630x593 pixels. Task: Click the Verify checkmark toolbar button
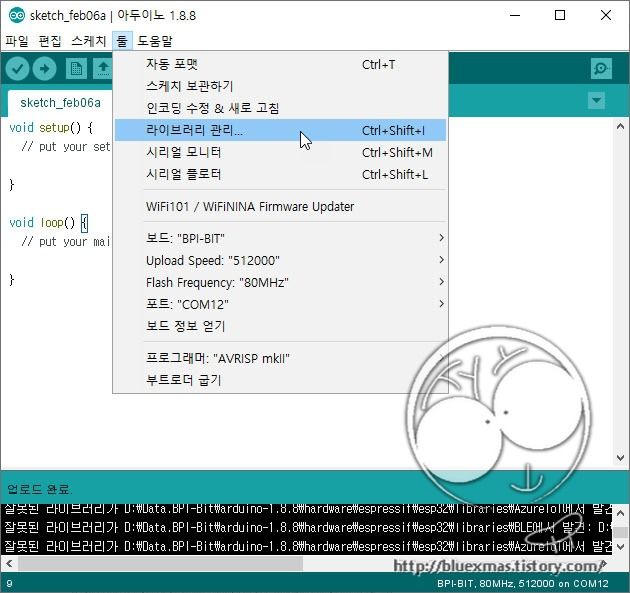pyautogui.click(x=17, y=69)
